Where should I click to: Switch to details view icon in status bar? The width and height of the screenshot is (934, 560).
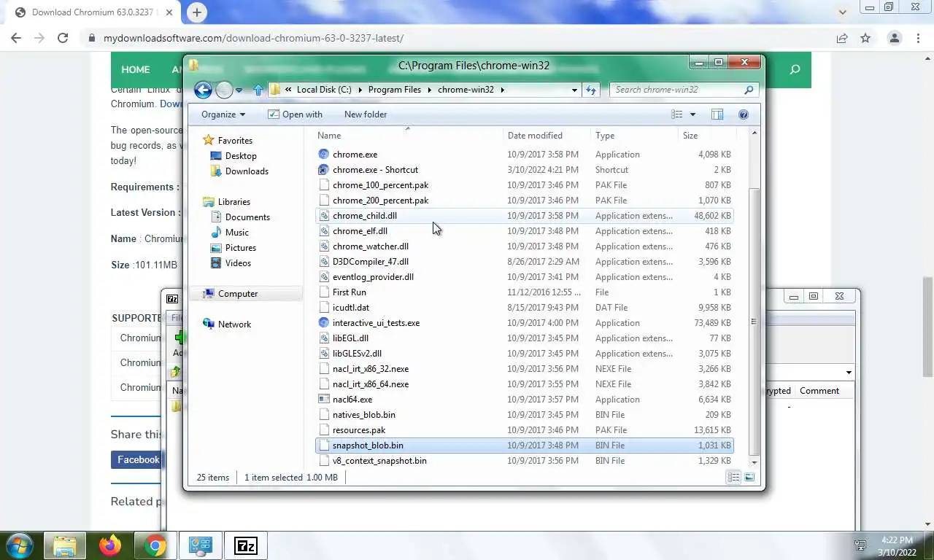(x=733, y=477)
